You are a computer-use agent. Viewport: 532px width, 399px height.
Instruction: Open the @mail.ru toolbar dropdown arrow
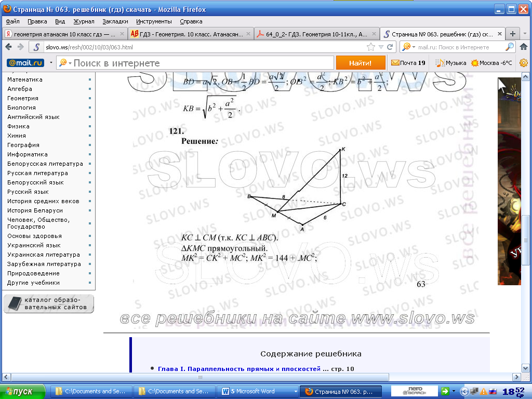coord(51,63)
